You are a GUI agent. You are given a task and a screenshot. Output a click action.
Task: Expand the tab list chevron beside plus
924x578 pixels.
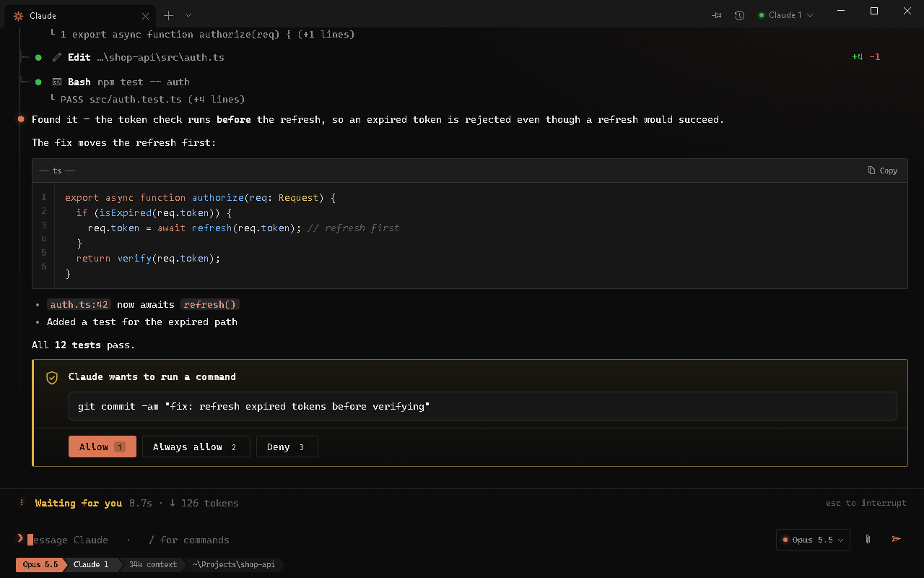[x=188, y=15]
